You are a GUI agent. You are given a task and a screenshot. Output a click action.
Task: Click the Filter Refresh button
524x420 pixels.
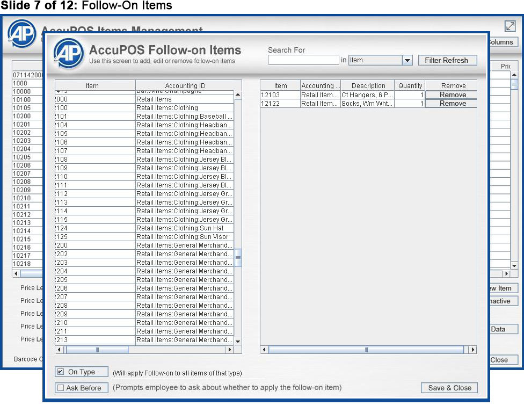point(447,60)
